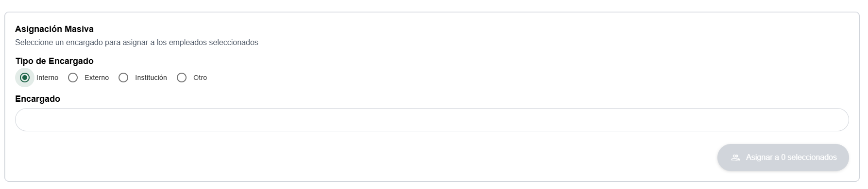Click the word "Asignar" in disabled button
The image size is (868, 189).
click(759, 157)
